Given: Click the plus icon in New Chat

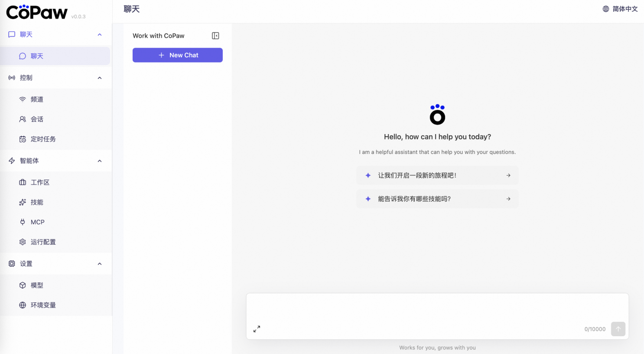Looking at the screenshot, I should (x=161, y=55).
